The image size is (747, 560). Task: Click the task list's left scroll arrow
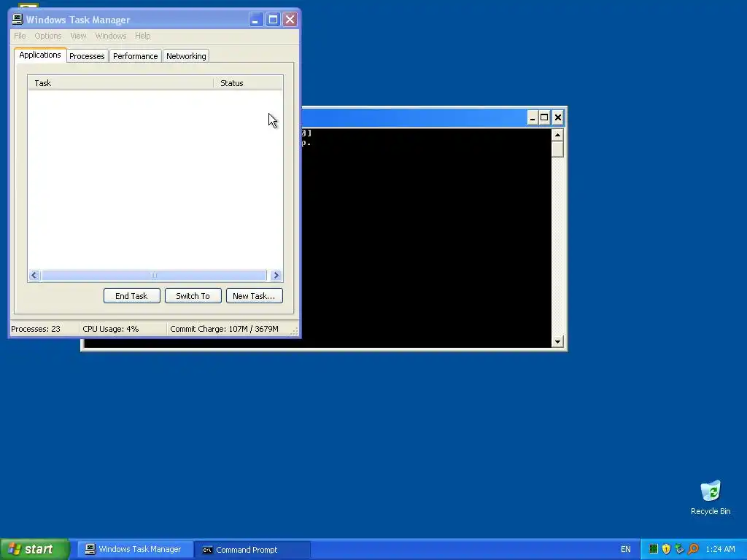pyautogui.click(x=34, y=275)
